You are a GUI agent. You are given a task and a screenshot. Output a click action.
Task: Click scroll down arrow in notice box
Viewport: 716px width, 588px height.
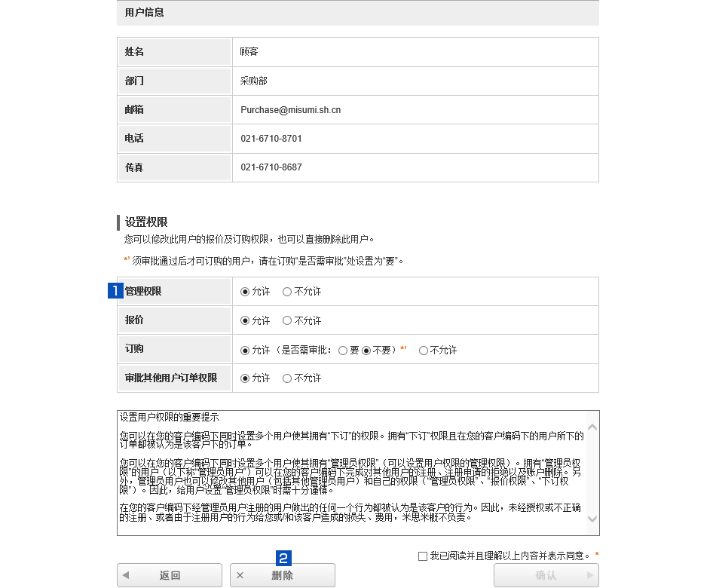(592, 519)
